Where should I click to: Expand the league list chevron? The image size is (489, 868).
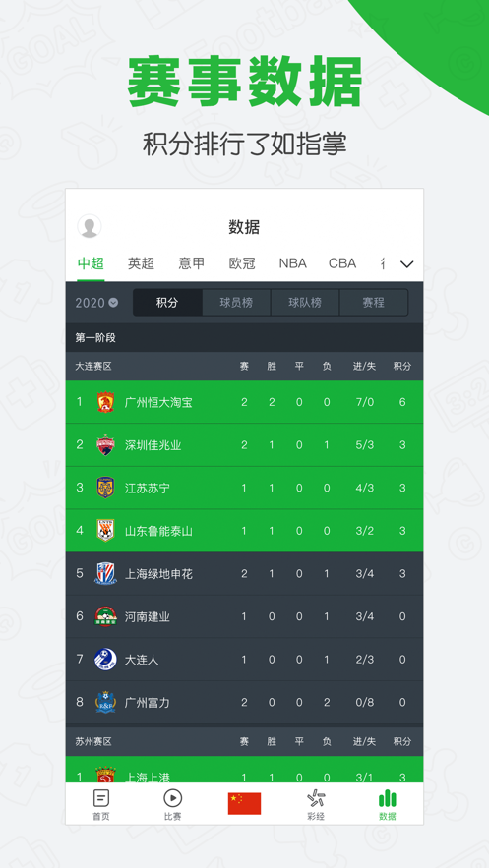coord(407,264)
